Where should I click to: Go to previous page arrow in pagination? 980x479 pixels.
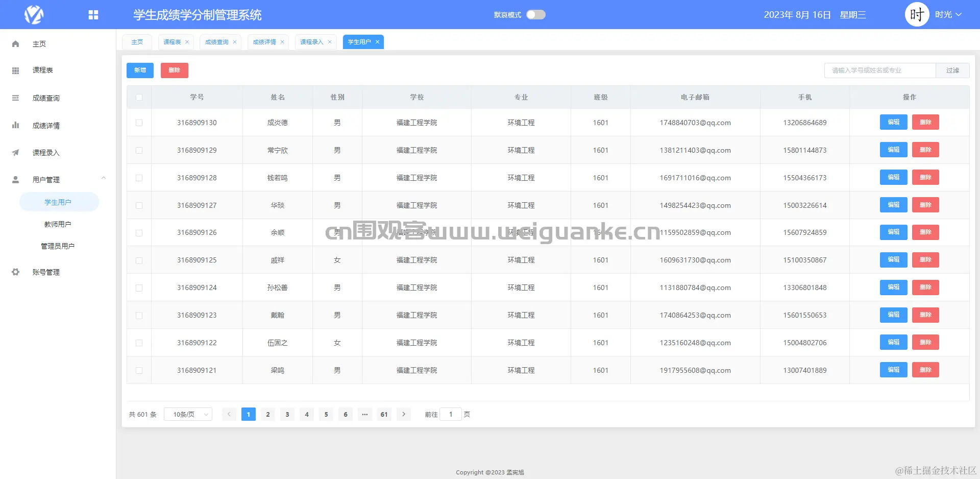tap(229, 414)
